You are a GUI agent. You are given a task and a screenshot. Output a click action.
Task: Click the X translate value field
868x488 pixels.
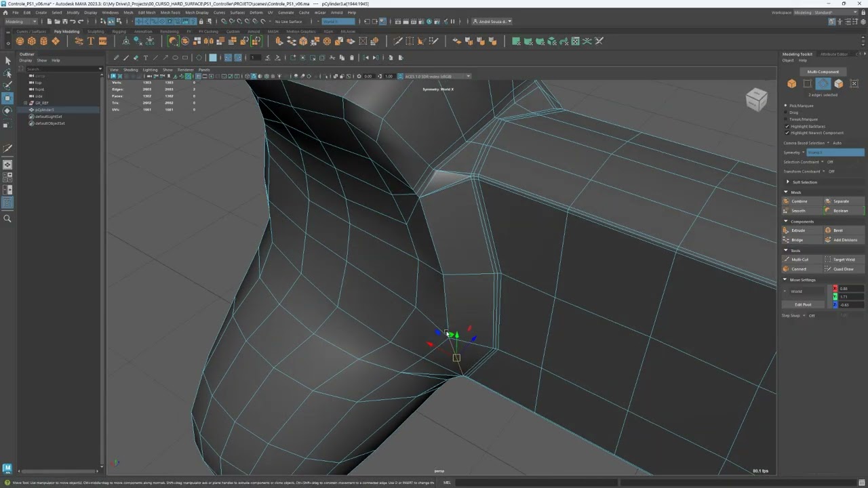[852, 289]
